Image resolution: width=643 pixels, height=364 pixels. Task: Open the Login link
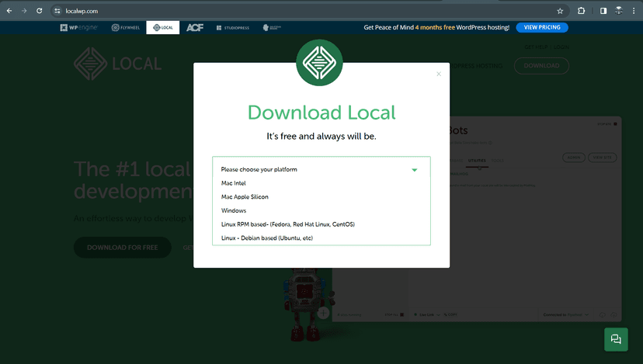[x=561, y=47]
